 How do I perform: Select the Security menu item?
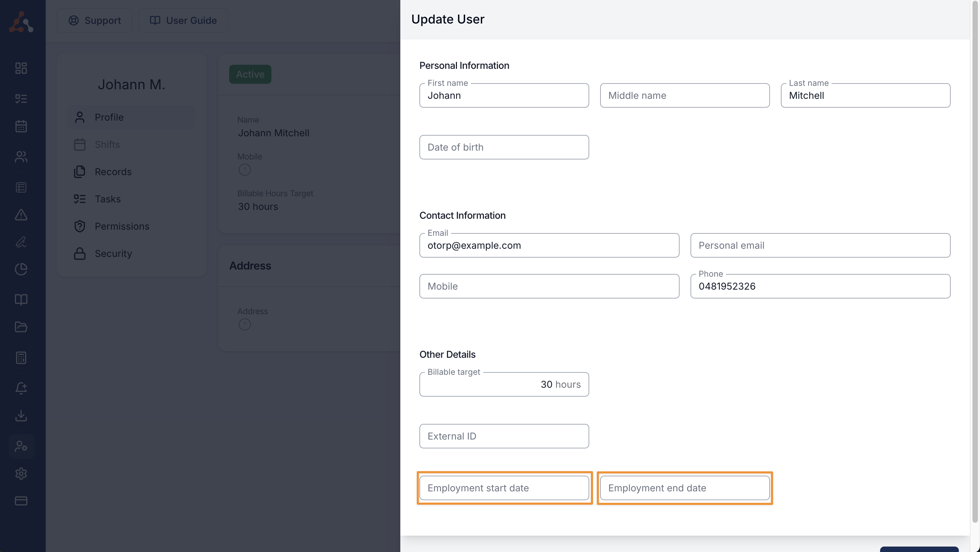(132, 254)
